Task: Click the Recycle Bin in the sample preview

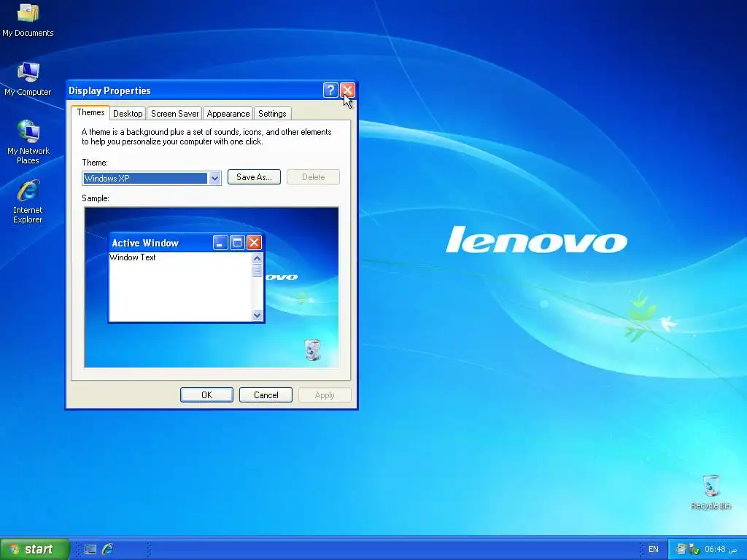Action: pos(312,349)
